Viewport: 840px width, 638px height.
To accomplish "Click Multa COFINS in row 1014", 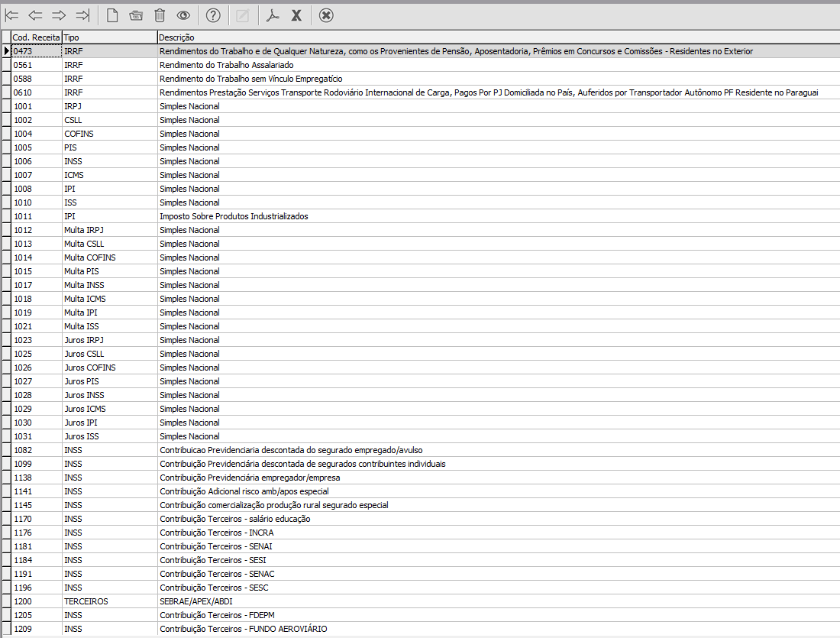I will click(90, 257).
